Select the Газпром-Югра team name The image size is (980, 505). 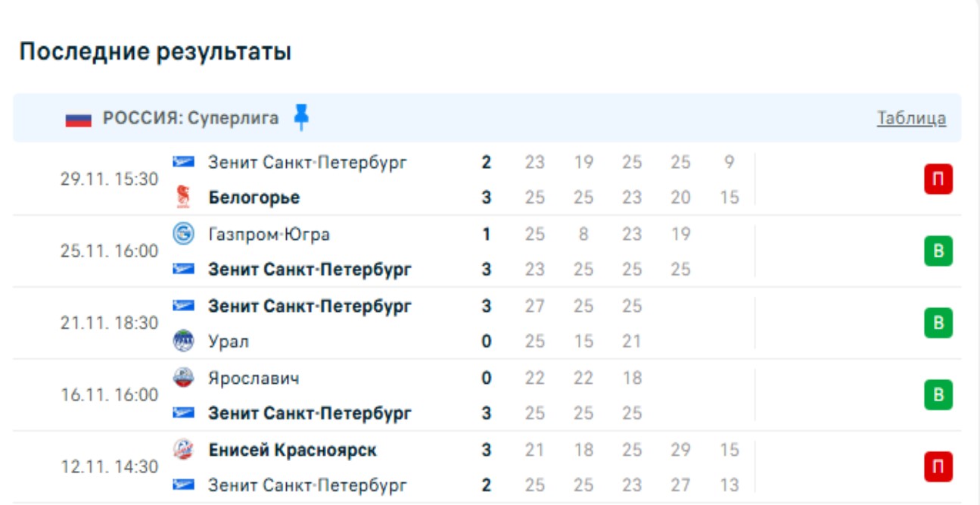pos(269,234)
